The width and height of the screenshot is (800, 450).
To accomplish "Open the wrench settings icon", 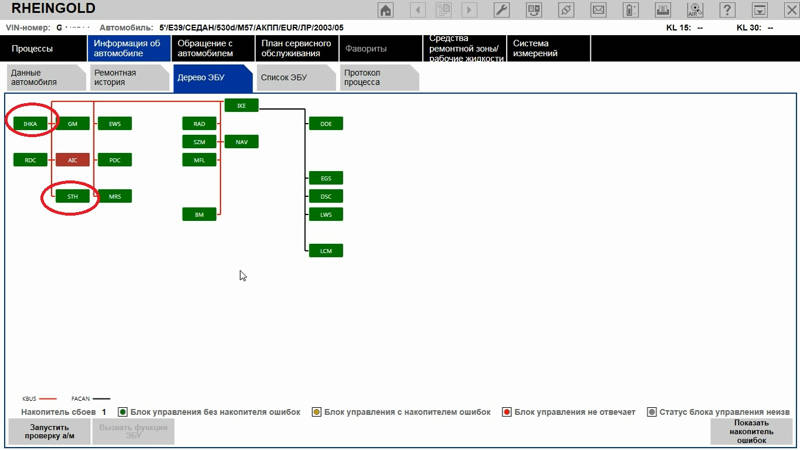I will pos(503,10).
